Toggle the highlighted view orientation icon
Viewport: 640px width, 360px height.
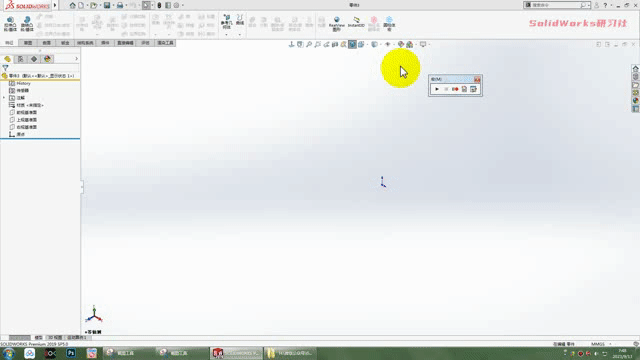[352, 44]
